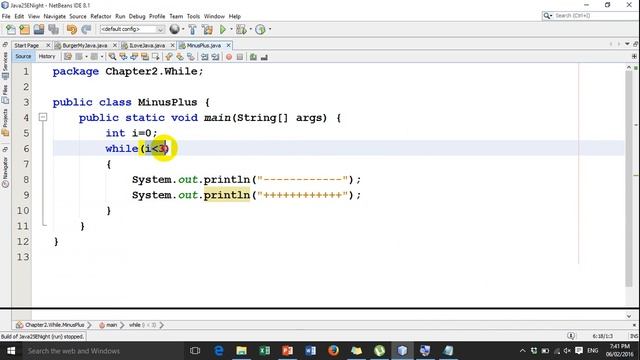Click line number 9 in the gutter
This screenshot has height=360, width=640.
point(26,195)
